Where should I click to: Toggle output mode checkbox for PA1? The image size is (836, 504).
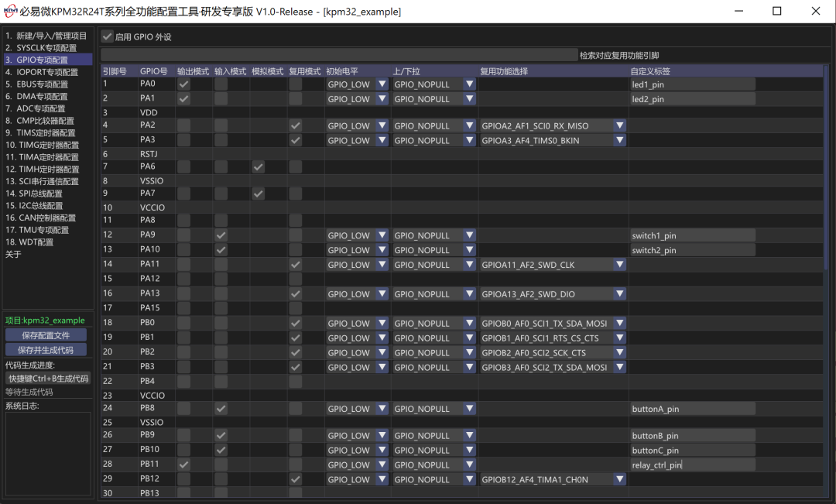pyautogui.click(x=184, y=98)
